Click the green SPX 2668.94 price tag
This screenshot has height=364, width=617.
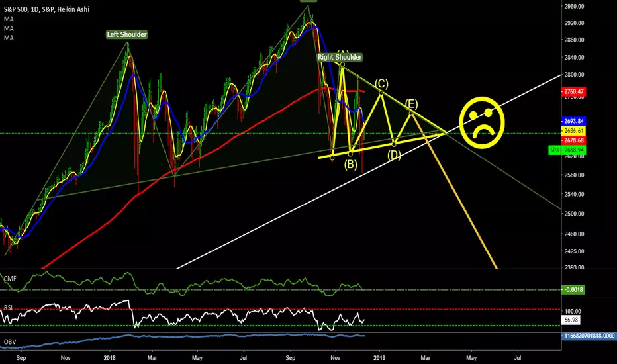coord(567,150)
